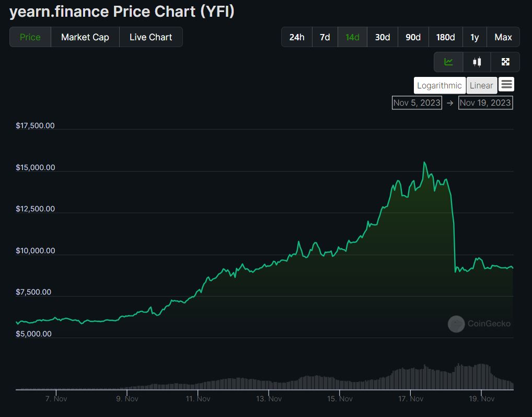Image resolution: width=532 pixels, height=417 pixels.
Task: Click the $12,500.00 axis label
Action: tap(36, 209)
